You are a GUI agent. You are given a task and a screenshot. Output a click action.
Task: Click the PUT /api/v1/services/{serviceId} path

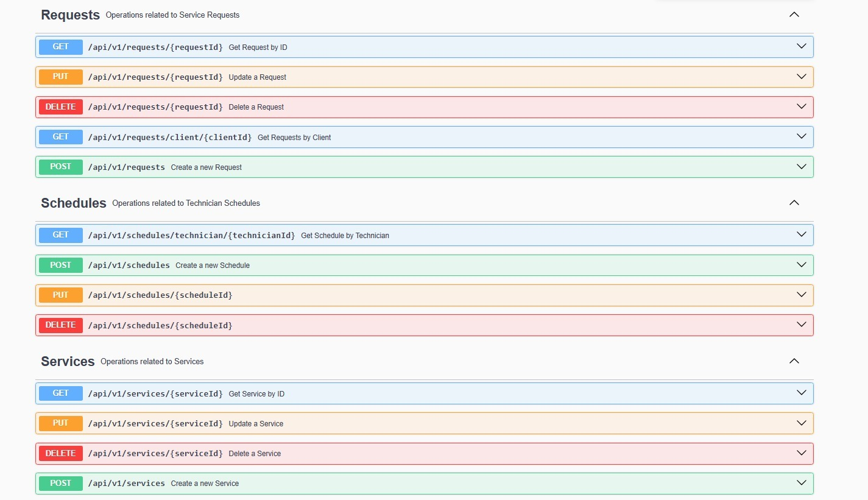155,423
